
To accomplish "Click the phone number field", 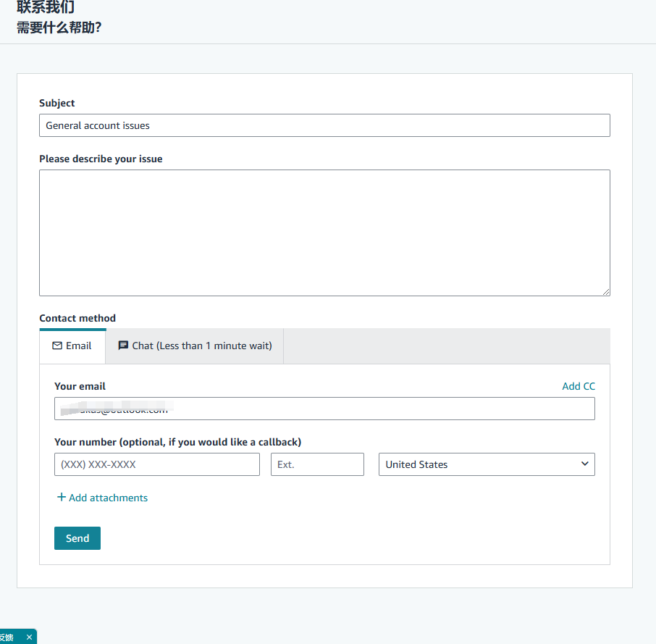I will pos(157,464).
